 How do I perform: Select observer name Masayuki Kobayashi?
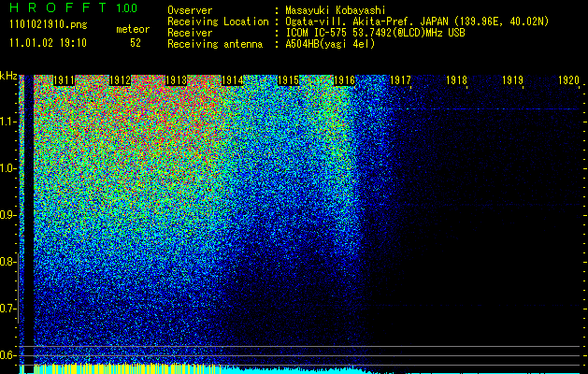coord(336,10)
